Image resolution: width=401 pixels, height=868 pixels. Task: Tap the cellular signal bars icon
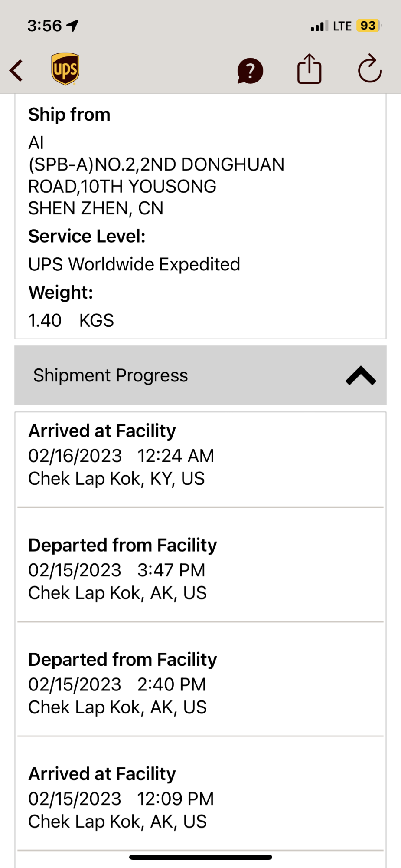pyautogui.click(x=319, y=26)
